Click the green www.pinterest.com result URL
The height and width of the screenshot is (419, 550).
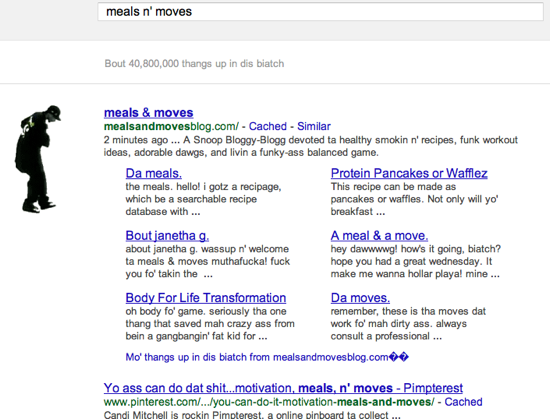[x=269, y=402]
